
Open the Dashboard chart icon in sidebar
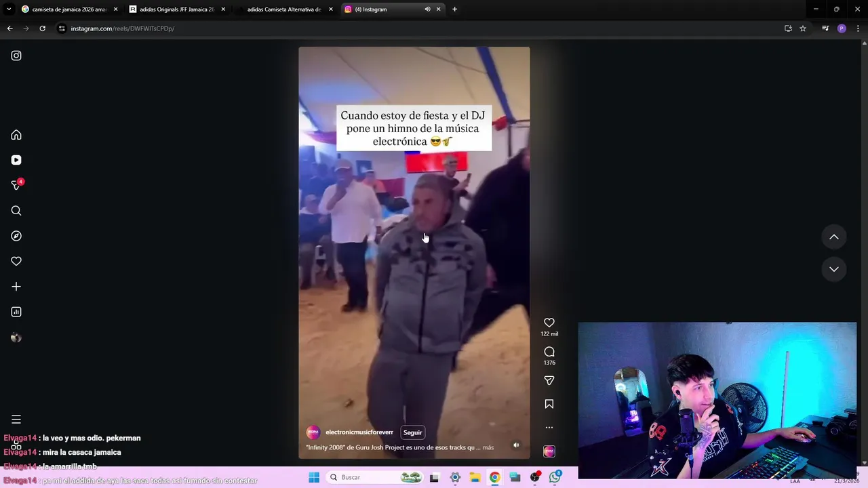point(16,312)
